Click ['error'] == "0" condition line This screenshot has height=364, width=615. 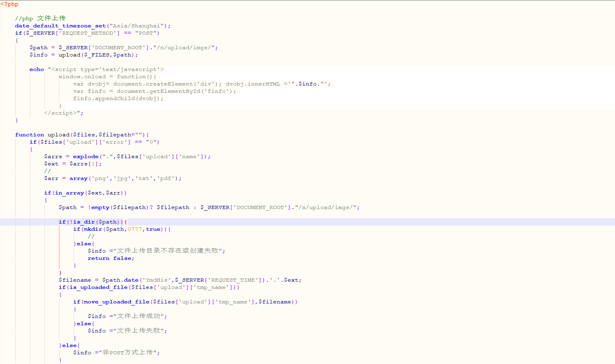pos(94,142)
